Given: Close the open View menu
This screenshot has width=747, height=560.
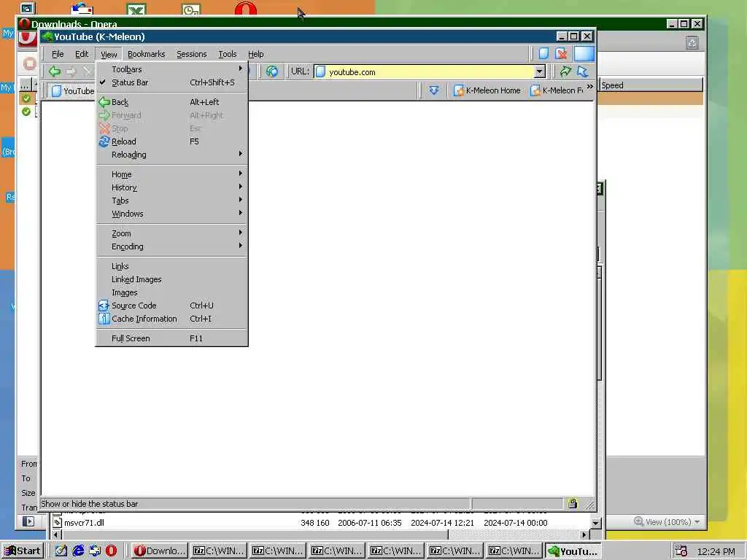Looking at the screenshot, I should coord(109,54).
